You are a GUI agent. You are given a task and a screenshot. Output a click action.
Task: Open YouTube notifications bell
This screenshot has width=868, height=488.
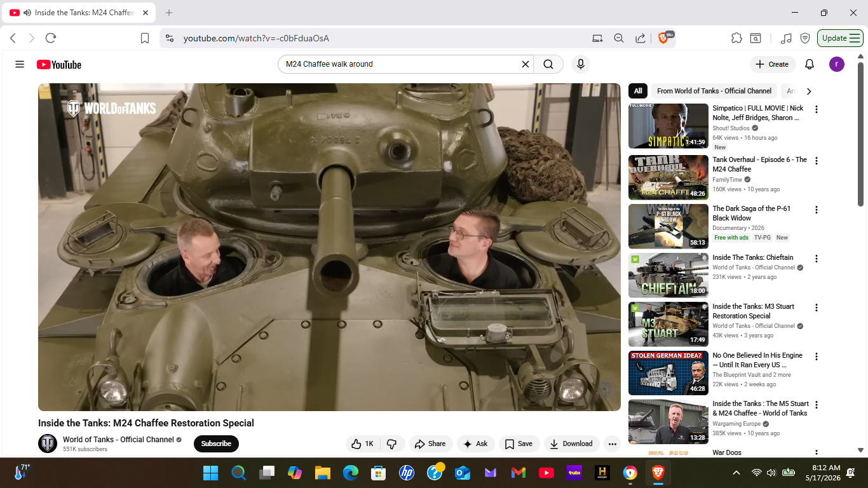(810, 64)
